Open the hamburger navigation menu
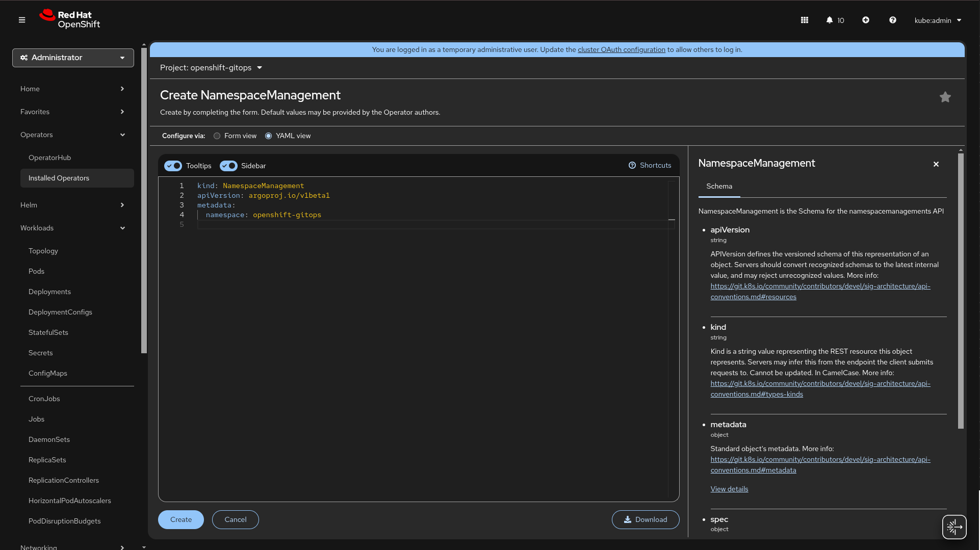This screenshot has height=550, width=980. [x=22, y=20]
